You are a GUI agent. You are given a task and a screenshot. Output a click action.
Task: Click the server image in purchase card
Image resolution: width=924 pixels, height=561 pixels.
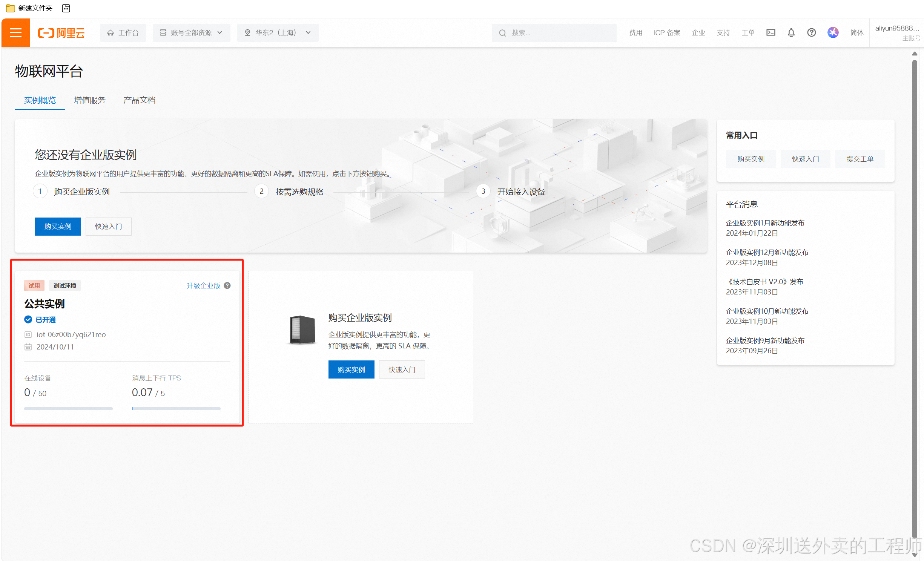tap(302, 330)
